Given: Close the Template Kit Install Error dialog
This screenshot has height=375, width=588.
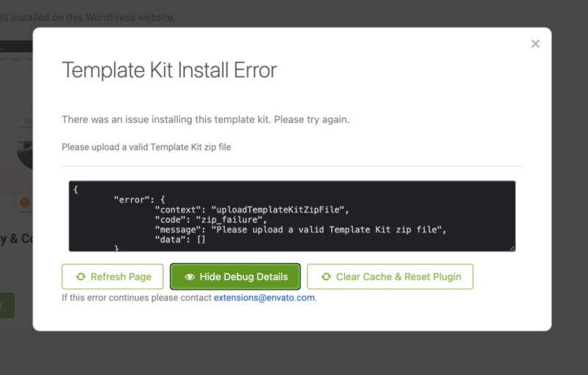Looking at the screenshot, I should coord(535,44).
